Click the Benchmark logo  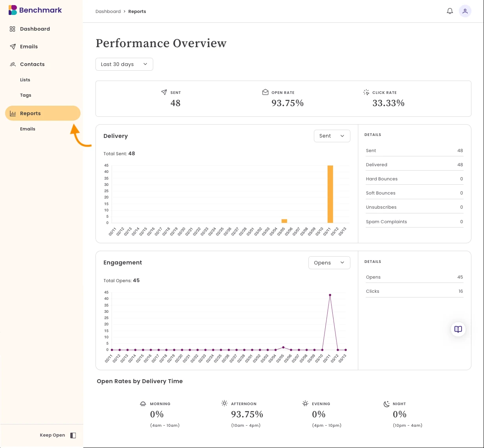tap(35, 10)
